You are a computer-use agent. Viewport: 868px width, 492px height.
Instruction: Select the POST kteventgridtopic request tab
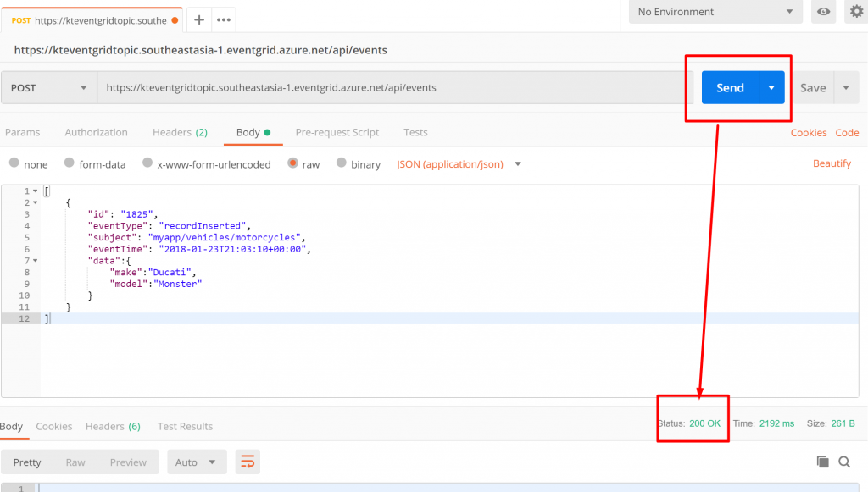pyautogui.click(x=92, y=20)
